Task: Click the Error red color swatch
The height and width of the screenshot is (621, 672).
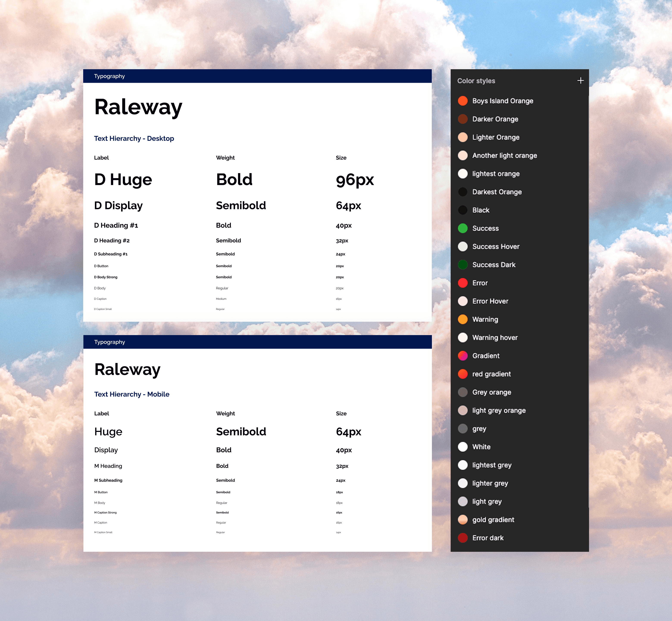Action: click(463, 283)
